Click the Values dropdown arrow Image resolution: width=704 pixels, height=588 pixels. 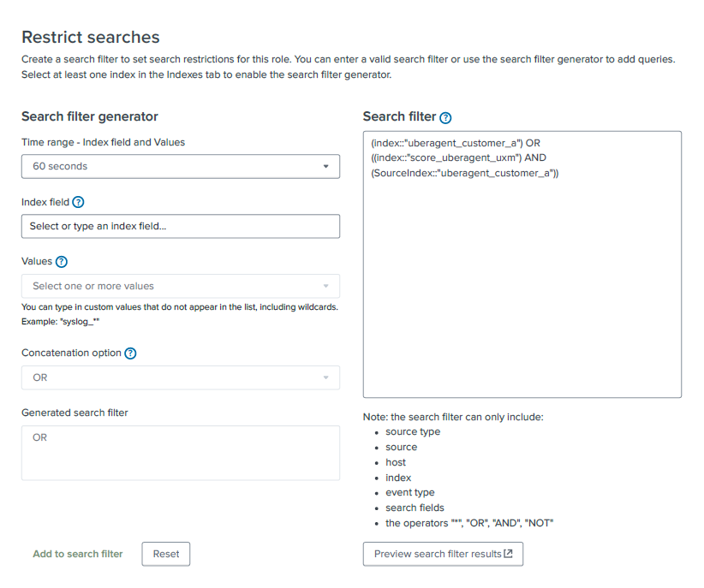[x=325, y=286]
